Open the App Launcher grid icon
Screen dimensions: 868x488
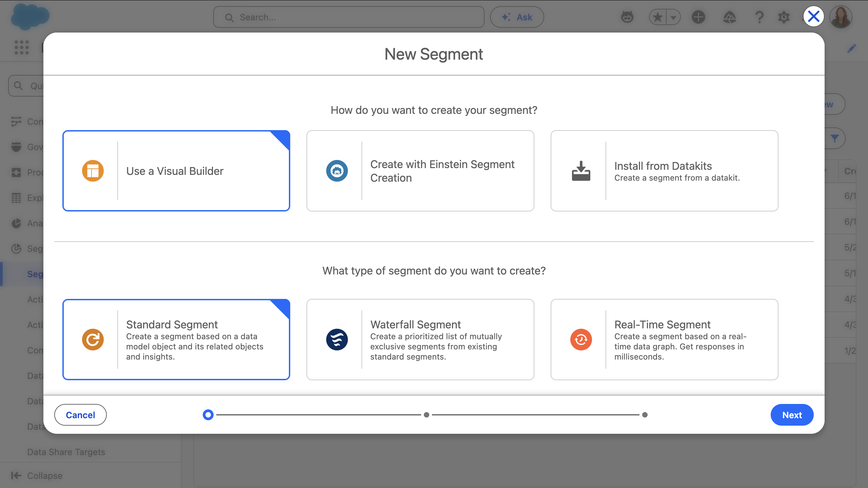[22, 47]
